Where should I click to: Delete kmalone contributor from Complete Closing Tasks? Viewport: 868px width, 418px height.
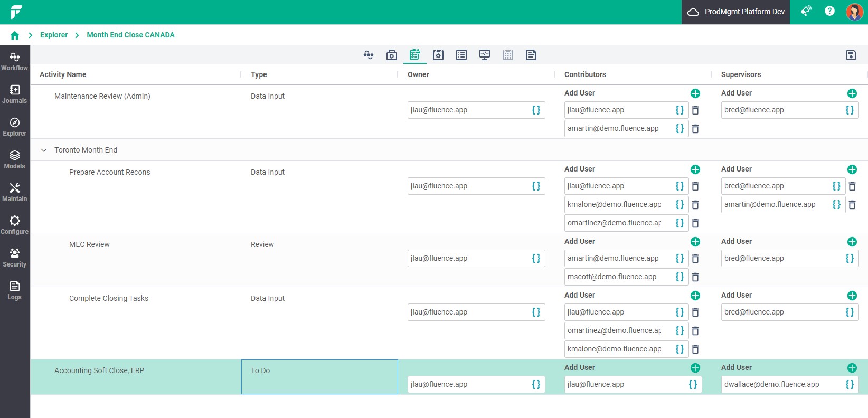695,349
